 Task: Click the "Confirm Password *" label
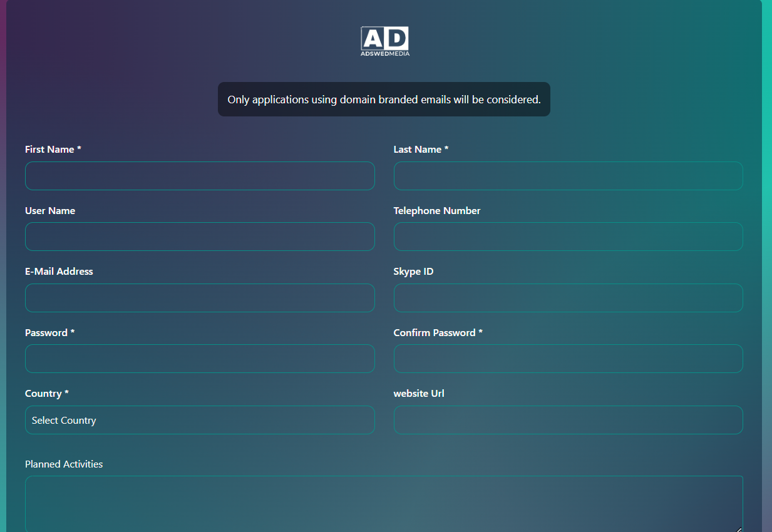pyautogui.click(x=438, y=333)
